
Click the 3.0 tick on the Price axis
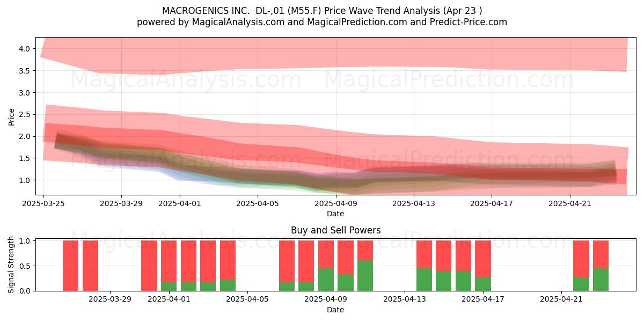point(24,93)
